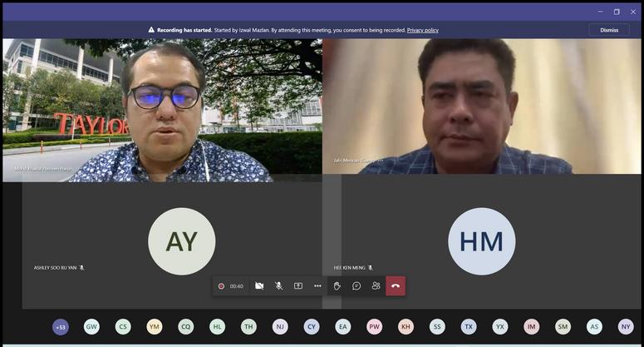
Task: Close the Teams meeting window
Action: [633, 12]
